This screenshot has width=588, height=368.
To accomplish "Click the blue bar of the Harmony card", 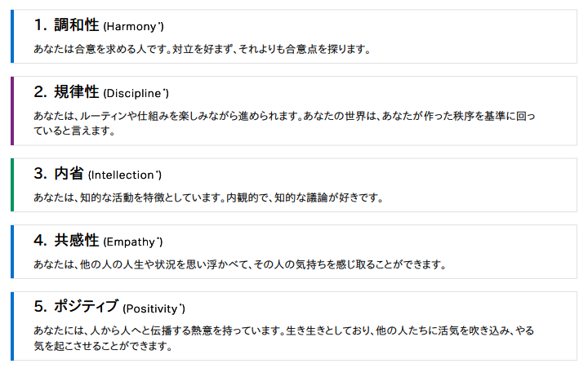I will pyautogui.click(x=12, y=37).
